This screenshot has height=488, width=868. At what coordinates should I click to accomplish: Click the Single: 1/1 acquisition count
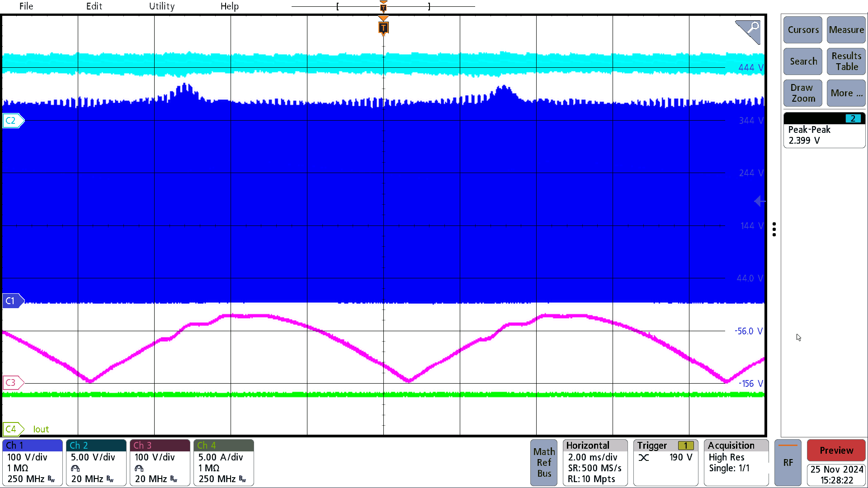[729, 468]
